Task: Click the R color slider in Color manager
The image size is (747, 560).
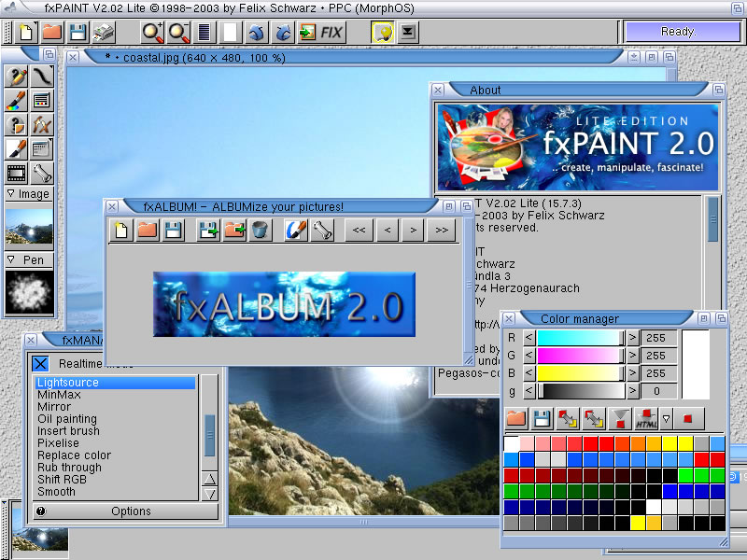Action: pyautogui.click(x=581, y=338)
